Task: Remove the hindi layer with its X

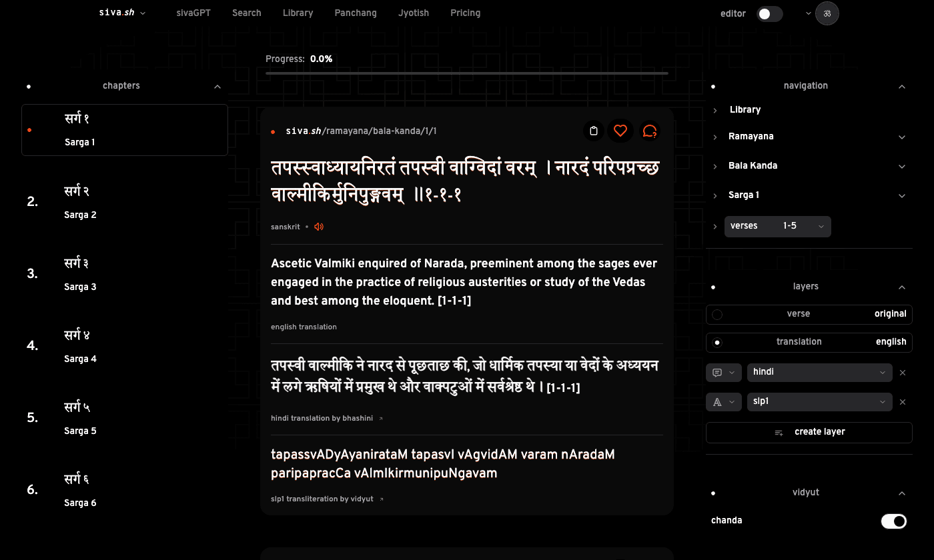Action: (x=903, y=373)
